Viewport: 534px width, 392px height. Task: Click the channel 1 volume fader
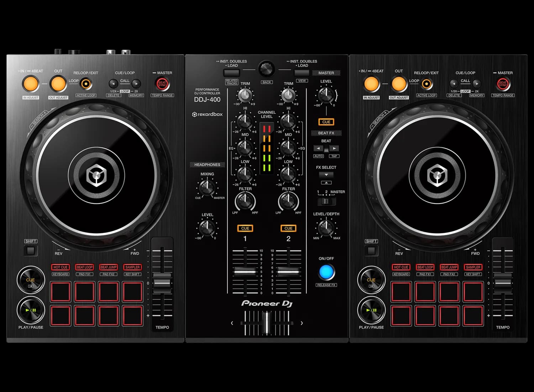click(x=245, y=272)
